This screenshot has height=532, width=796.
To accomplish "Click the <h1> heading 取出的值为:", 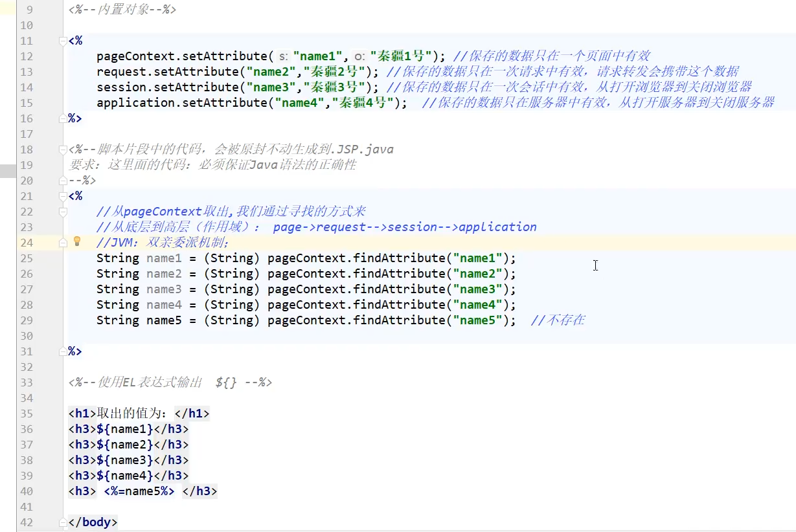I will click(139, 414).
